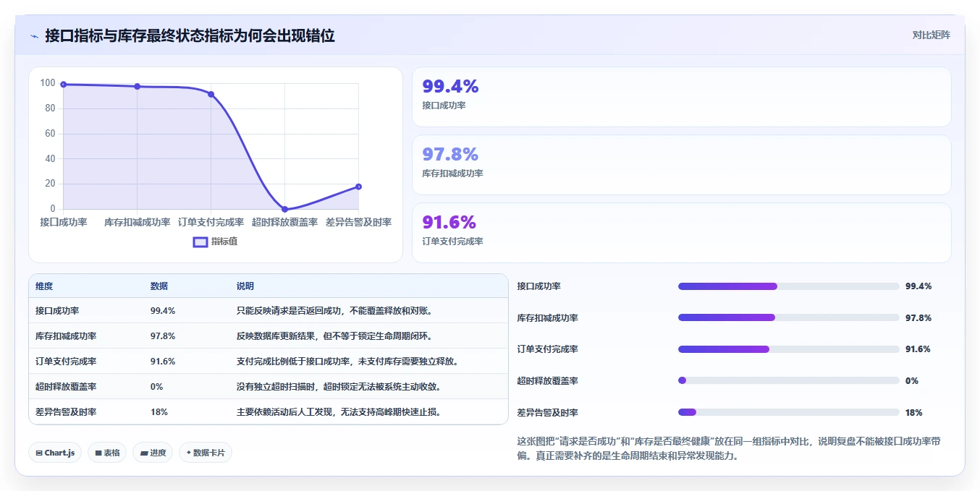Click the 进度 tag chip

(153, 453)
